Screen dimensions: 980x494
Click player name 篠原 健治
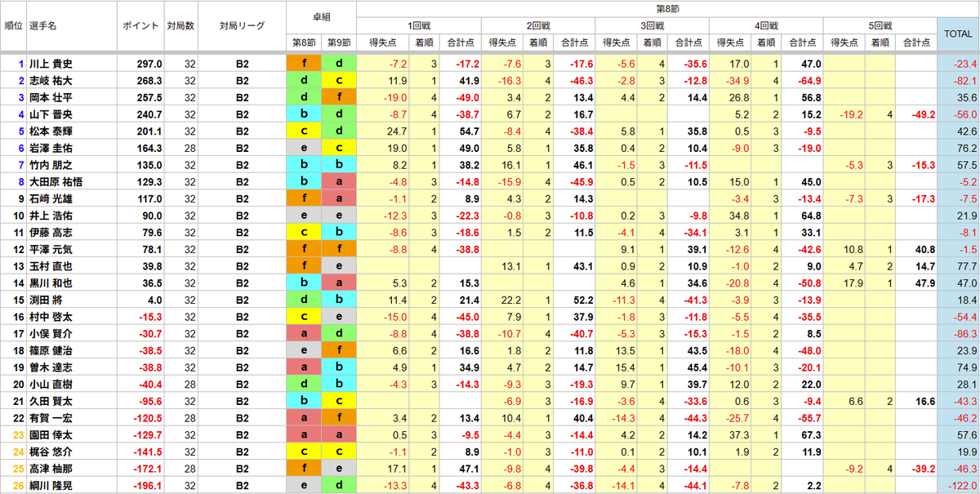coord(51,351)
